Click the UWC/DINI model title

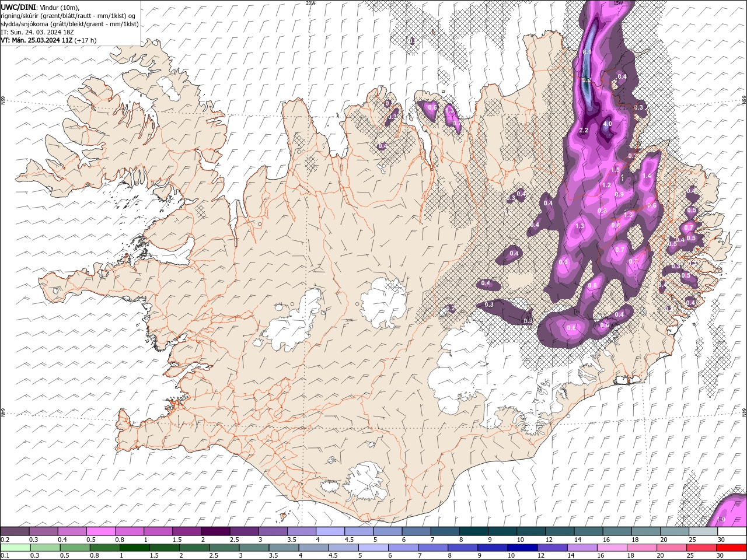(18, 7)
